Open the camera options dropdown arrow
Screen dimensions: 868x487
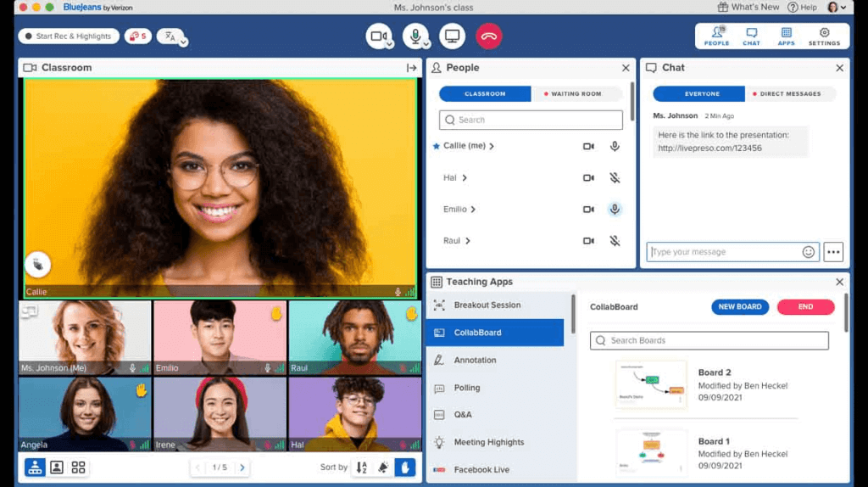coord(390,44)
